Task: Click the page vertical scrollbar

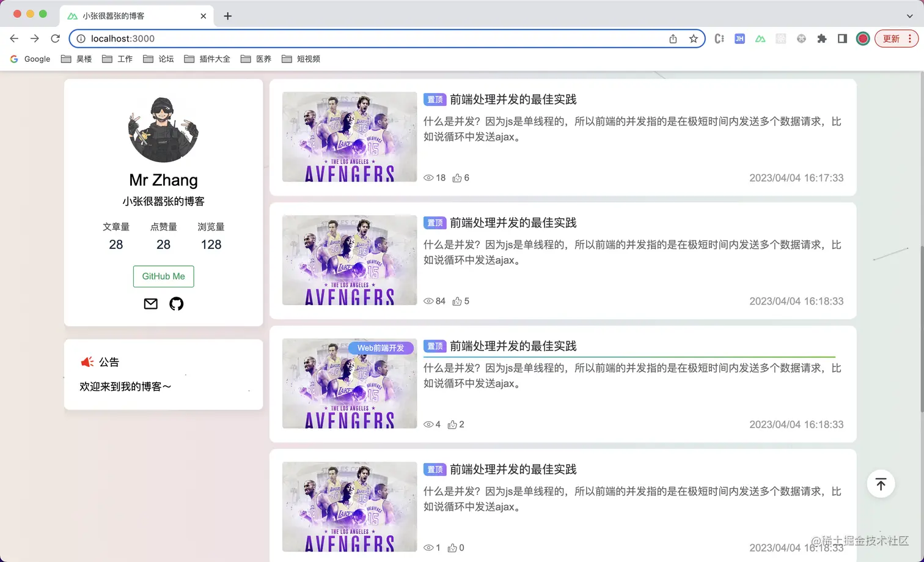Action: 922,329
